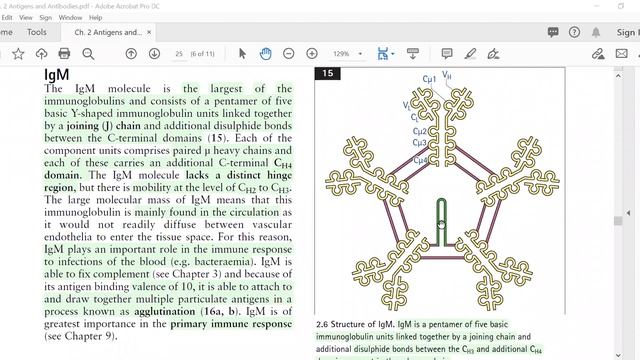Go to next page arrow
Image resolution: width=640 pixels, height=360 pixels.
(x=154, y=53)
